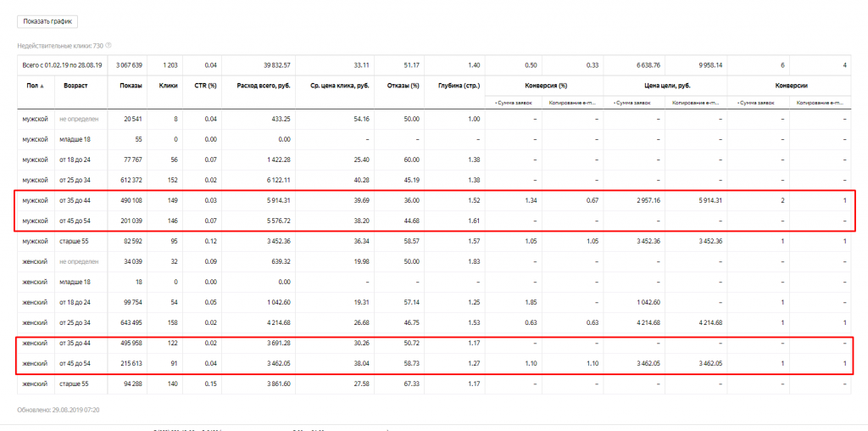Select total average click price '33.11'
The width and height of the screenshot is (868, 431).
coord(361,65)
